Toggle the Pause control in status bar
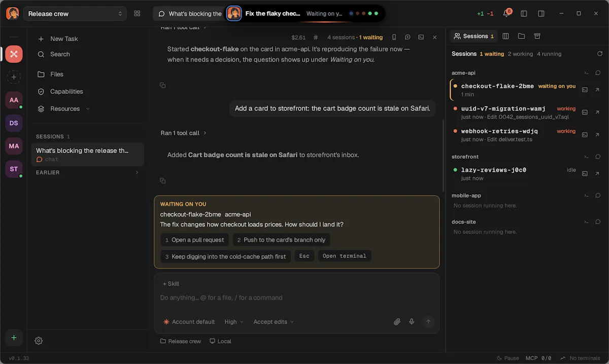Image resolution: width=609 pixels, height=364 pixels. pyautogui.click(x=508, y=358)
